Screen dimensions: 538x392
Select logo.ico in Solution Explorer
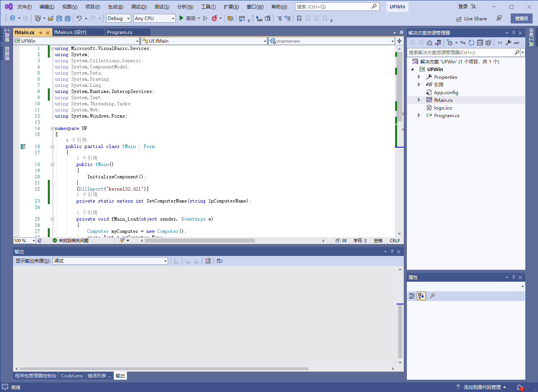[443, 108]
